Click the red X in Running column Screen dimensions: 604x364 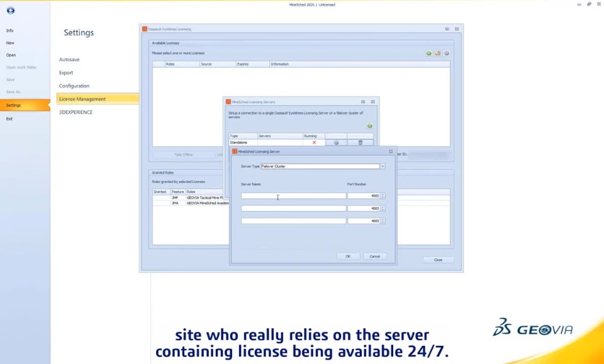[314, 142]
